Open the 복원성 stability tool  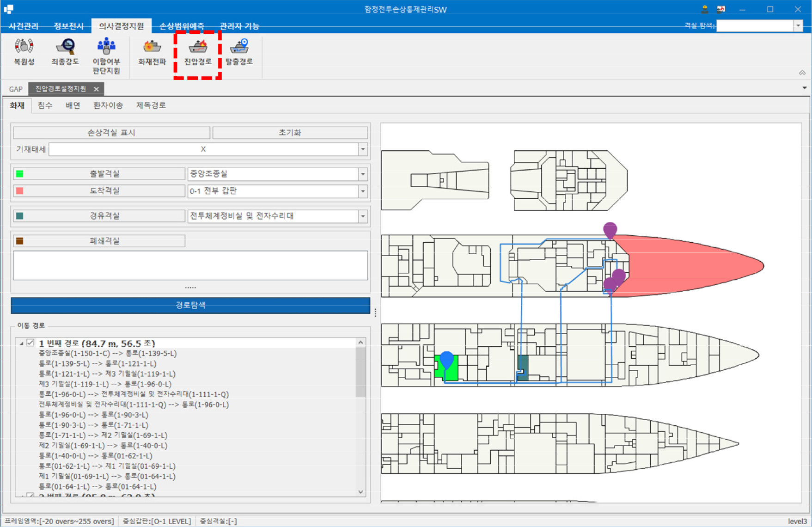tap(24, 52)
